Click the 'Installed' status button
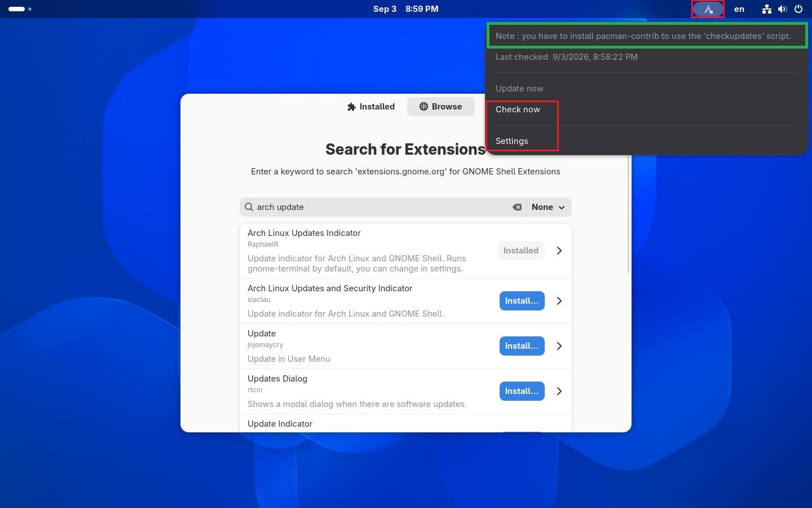Viewport: 812px width, 508px height. point(521,251)
